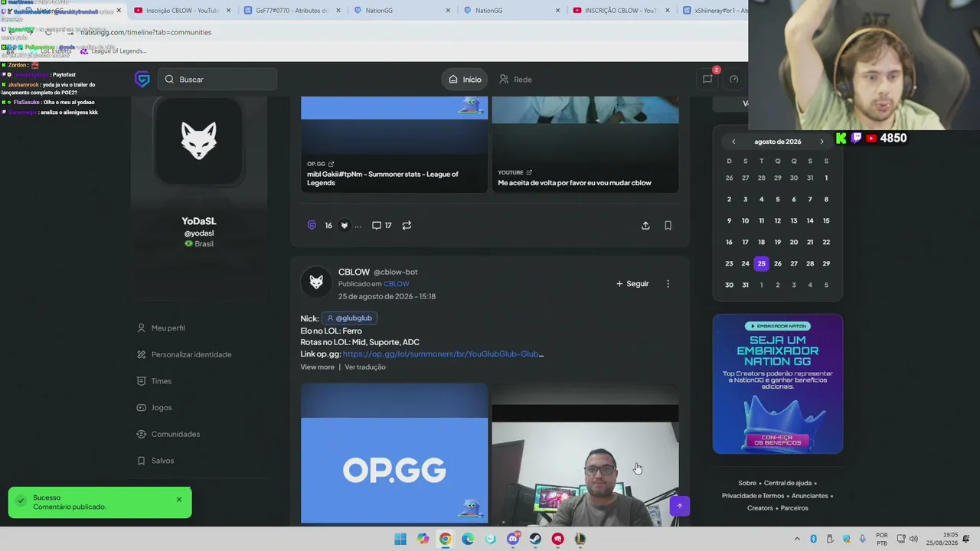Click the CBLOW author name
The width and height of the screenshot is (980, 551).
pyautogui.click(x=354, y=272)
